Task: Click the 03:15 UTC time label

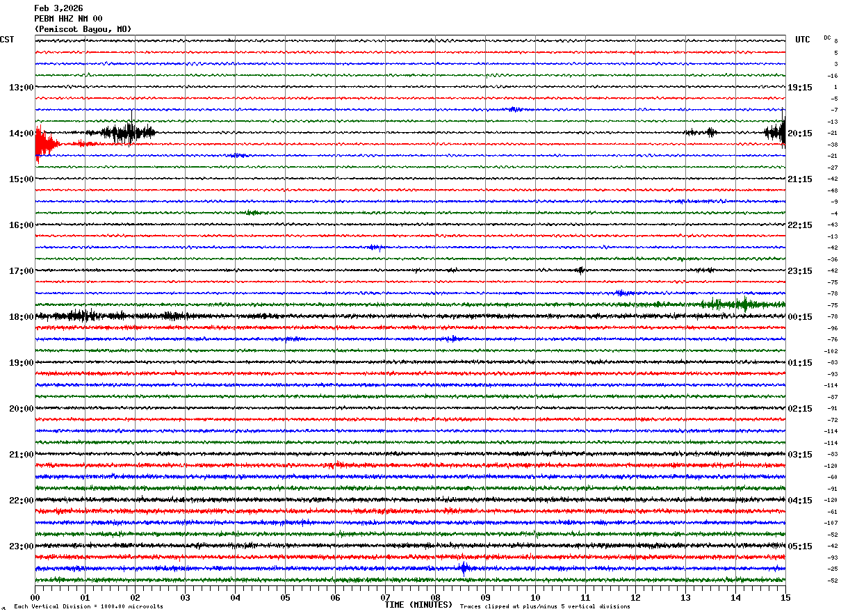Action: coord(800,455)
